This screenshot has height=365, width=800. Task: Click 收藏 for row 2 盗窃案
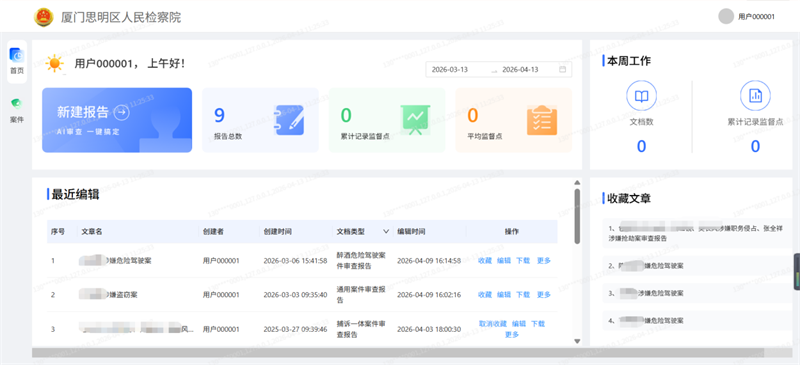pyautogui.click(x=485, y=295)
